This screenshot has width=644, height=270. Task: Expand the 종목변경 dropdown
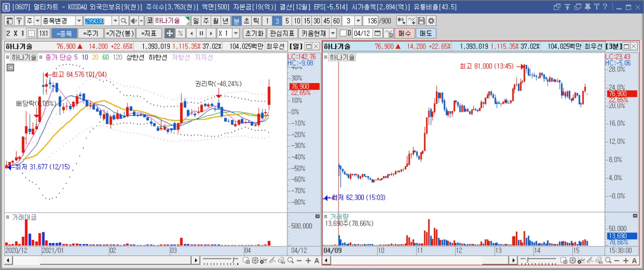click(79, 21)
